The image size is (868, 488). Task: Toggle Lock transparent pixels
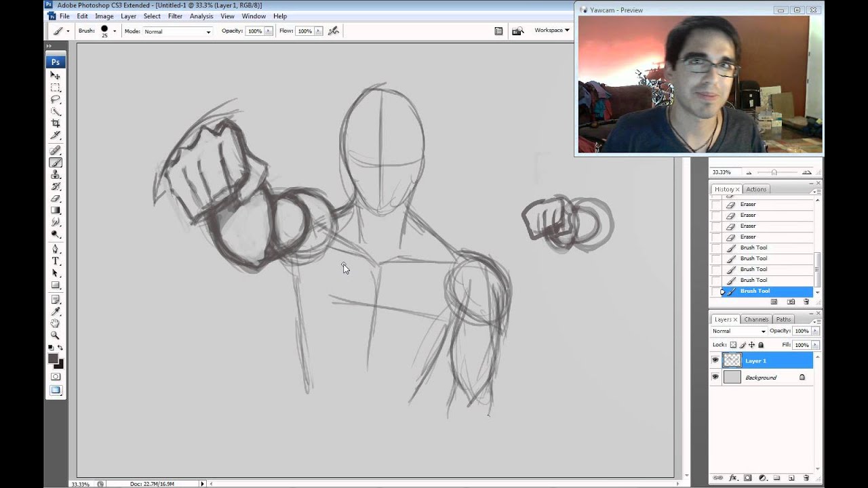[x=733, y=345]
